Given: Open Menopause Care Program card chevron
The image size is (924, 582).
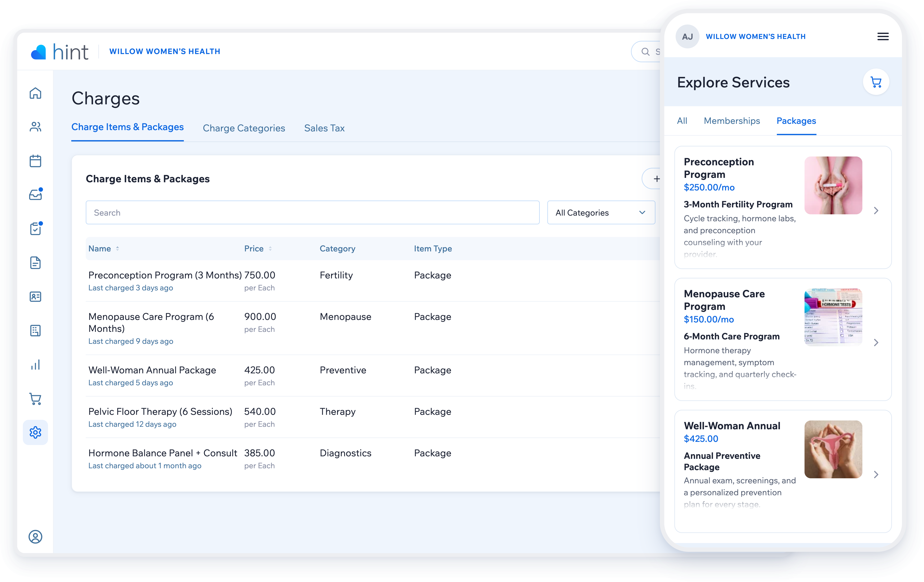Looking at the screenshot, I should pyautogui.click(x=876, y=342).
